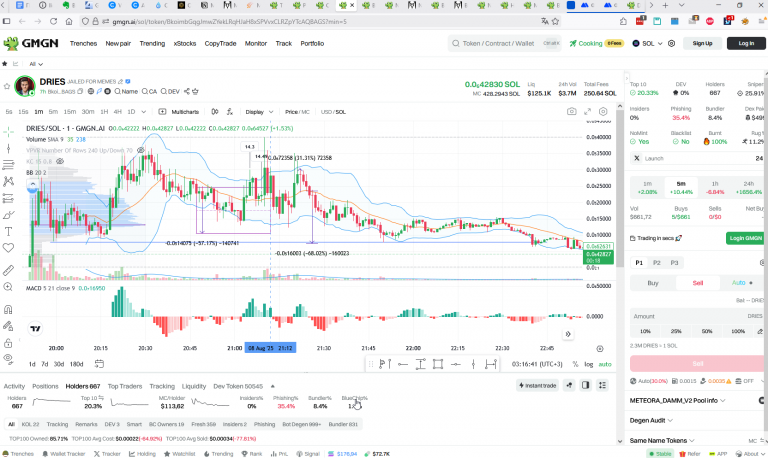
Task: Toggle Price / MC display
Action: (297, 112)
